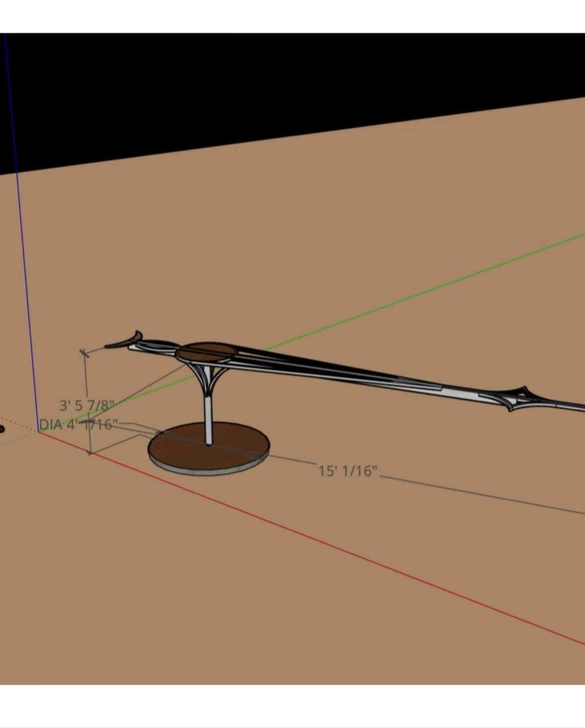This screenshot has height=728, width=585.
Task: Click the axes origin point
Action: (x=39, y=432)
